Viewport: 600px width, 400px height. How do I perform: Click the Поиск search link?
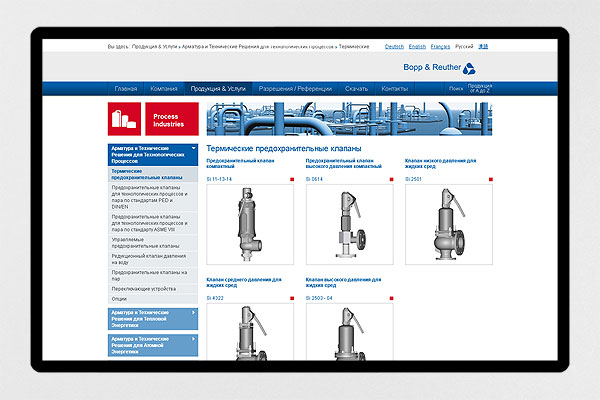[455, 89]
